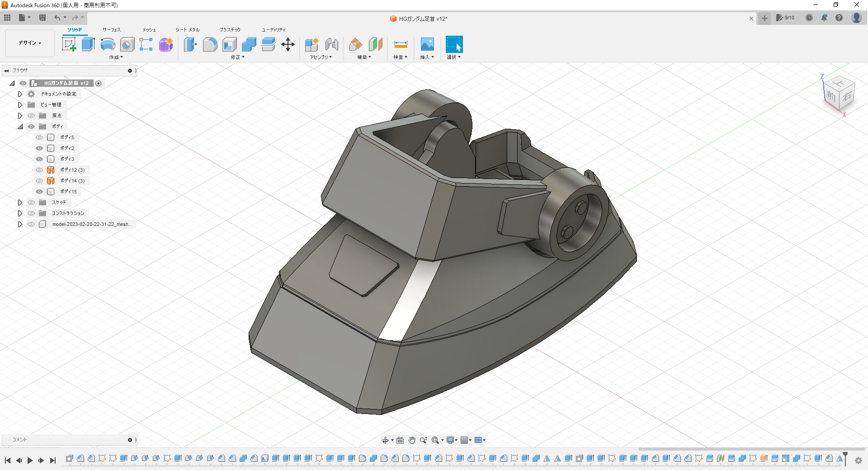Select the Create Sketch tool
This screenshot has width=868, height=470.
[x=69, y=44]
